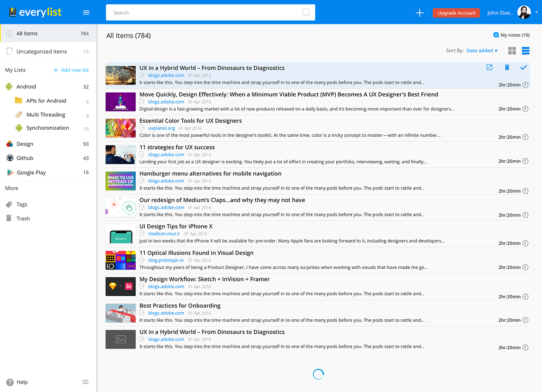The height and width of the screenshot is (392, 542).
Task: Open the 11 strategies for UX success thumbnail
Action: [120, 155]
